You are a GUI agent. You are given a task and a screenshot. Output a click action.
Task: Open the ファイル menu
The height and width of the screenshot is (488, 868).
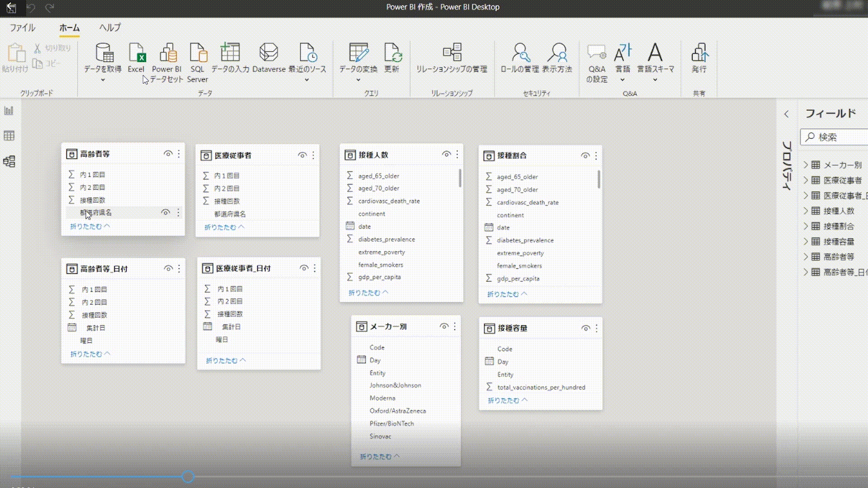23,28
